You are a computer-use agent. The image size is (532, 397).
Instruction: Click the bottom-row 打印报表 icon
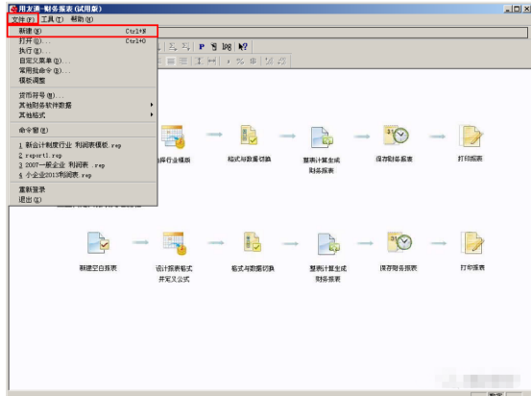point(472,243)
